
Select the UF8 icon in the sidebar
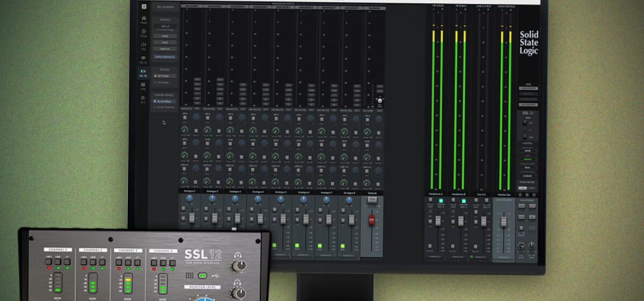click(143, 86)
